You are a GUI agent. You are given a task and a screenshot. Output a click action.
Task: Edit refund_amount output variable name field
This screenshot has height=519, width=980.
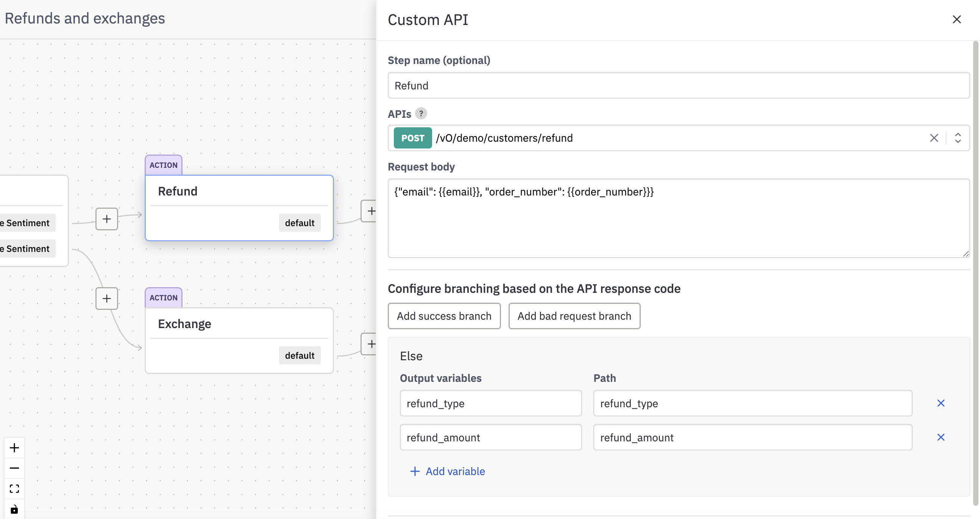490,437
